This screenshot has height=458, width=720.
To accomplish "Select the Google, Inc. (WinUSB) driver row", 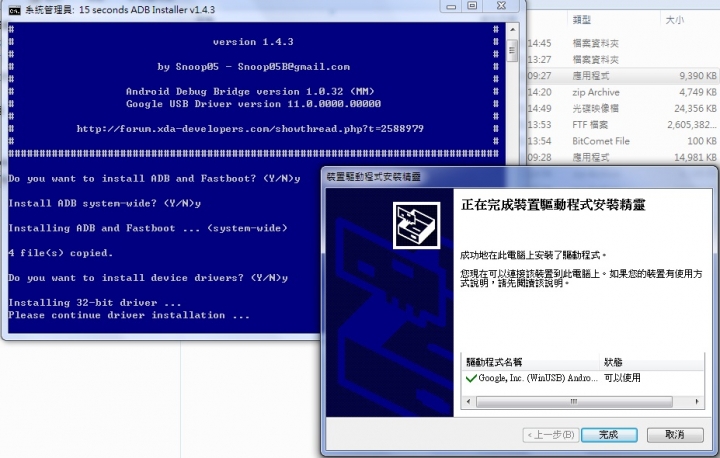I will 582,378.
